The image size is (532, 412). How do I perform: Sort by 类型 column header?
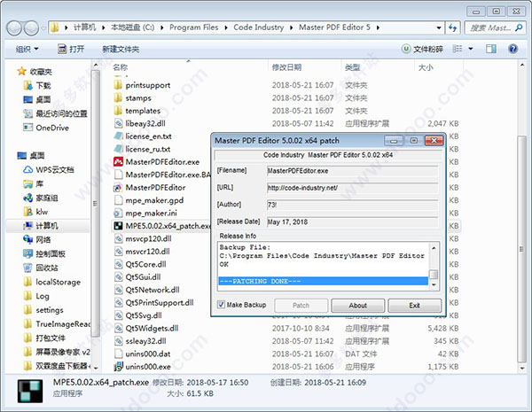coord(352,67)
